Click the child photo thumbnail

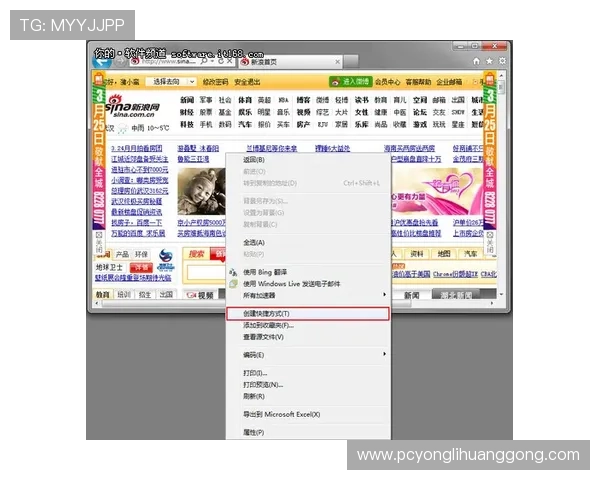coord(201,191)
